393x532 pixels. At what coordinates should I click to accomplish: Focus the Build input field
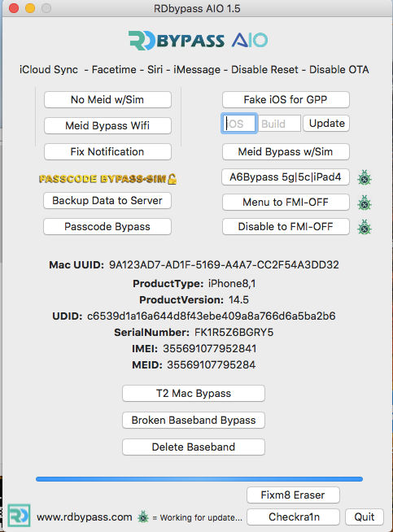pyautogui.click(x=280, y=124)
